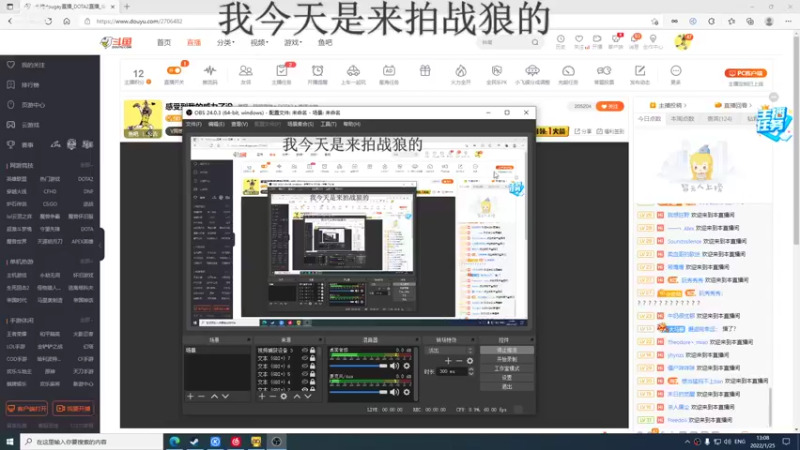Click the PC客户端 orange button
Viewport: 800px width, 450px height.
745,73
